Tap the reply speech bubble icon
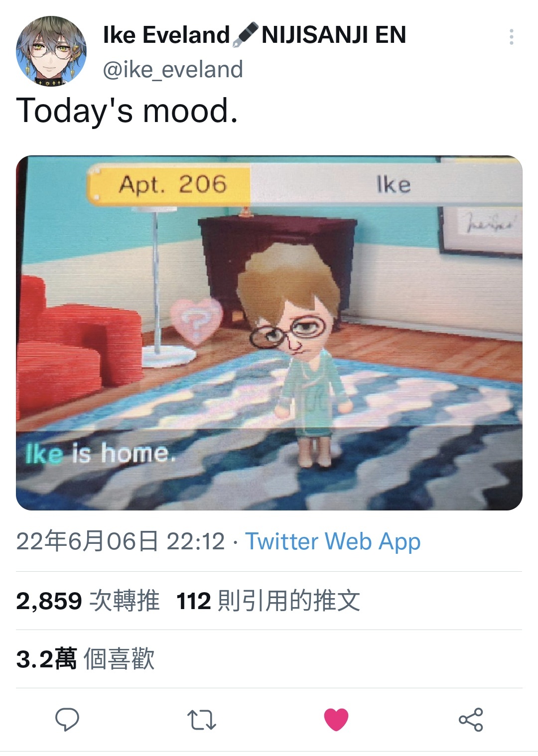Screen dimensions: 538x756 pos(67,720)
